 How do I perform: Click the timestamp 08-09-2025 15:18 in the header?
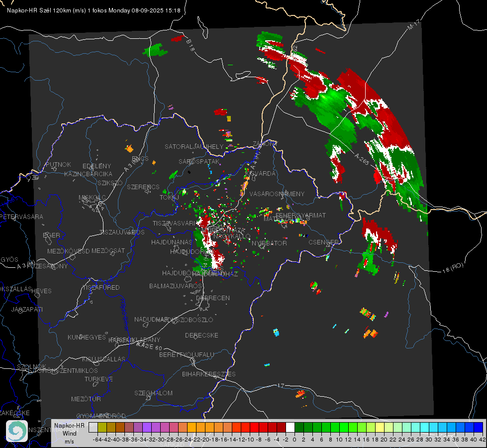click(x=156, y=10)
